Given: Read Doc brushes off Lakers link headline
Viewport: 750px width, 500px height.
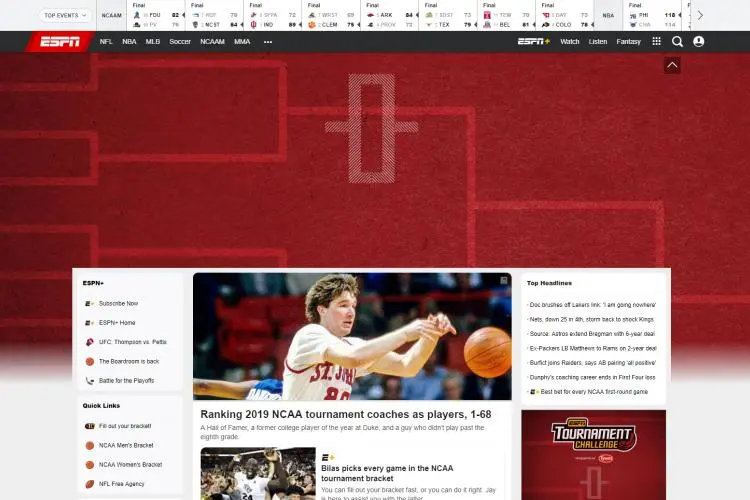Looking at the screenshot, I should click(x=592, y=305).
